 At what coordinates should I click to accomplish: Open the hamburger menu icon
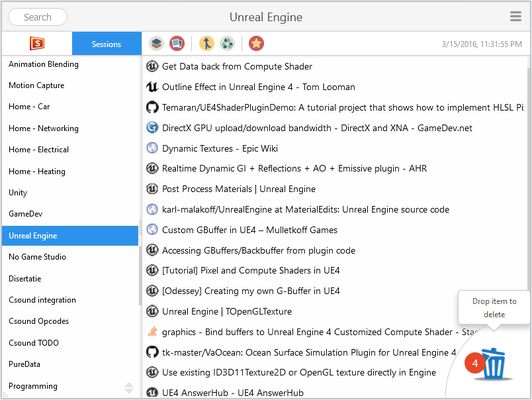(515, 16)
